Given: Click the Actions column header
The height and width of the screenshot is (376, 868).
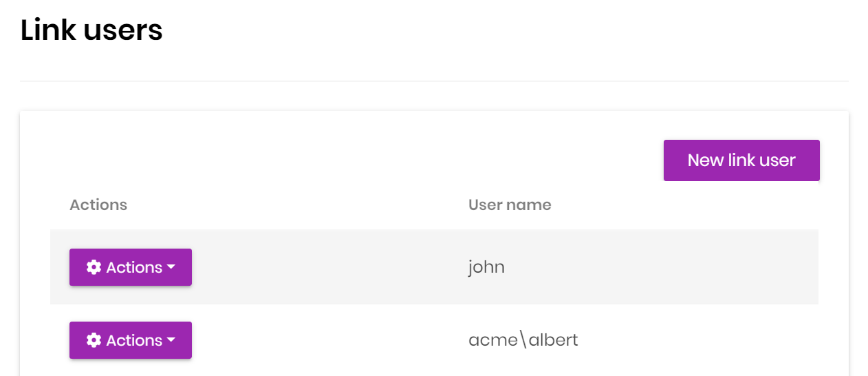Looking at the screenshot, I should tap(98, 205).
